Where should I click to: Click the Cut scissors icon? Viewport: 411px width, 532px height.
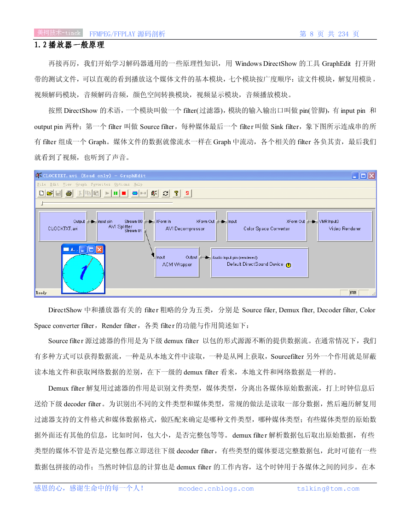point(80,193)
